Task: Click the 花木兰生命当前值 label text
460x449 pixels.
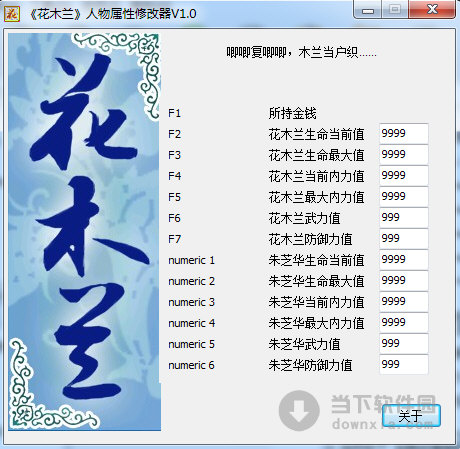Action: tap(316, 134)
